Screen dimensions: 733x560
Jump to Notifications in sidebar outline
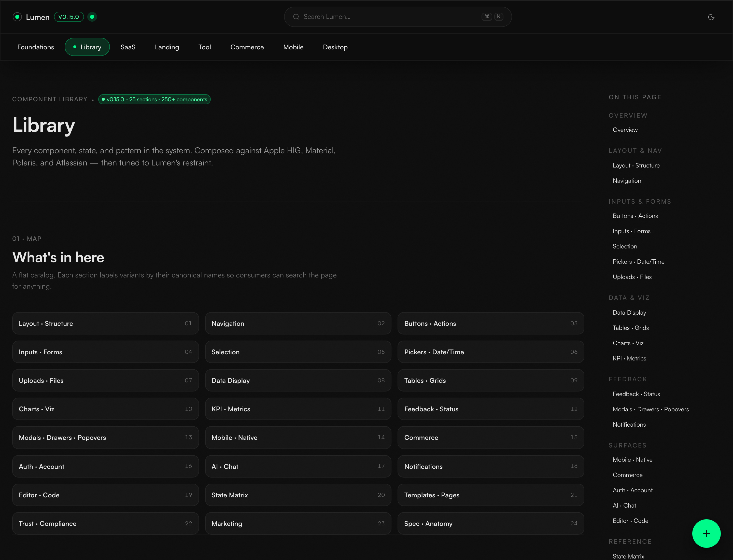click(x=629, y=424)
